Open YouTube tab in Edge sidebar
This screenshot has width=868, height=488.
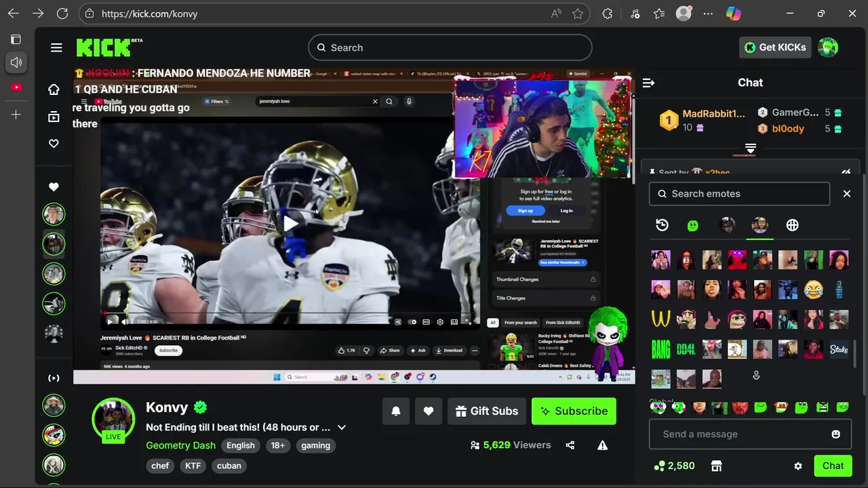[16, 87]
